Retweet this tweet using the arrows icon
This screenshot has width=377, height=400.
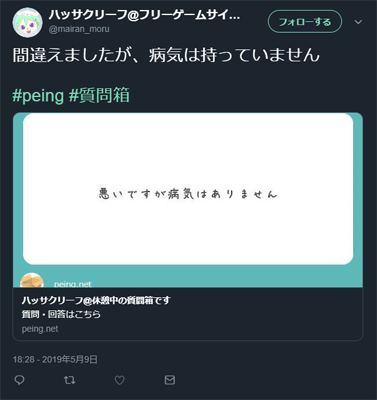pos(69,380)
